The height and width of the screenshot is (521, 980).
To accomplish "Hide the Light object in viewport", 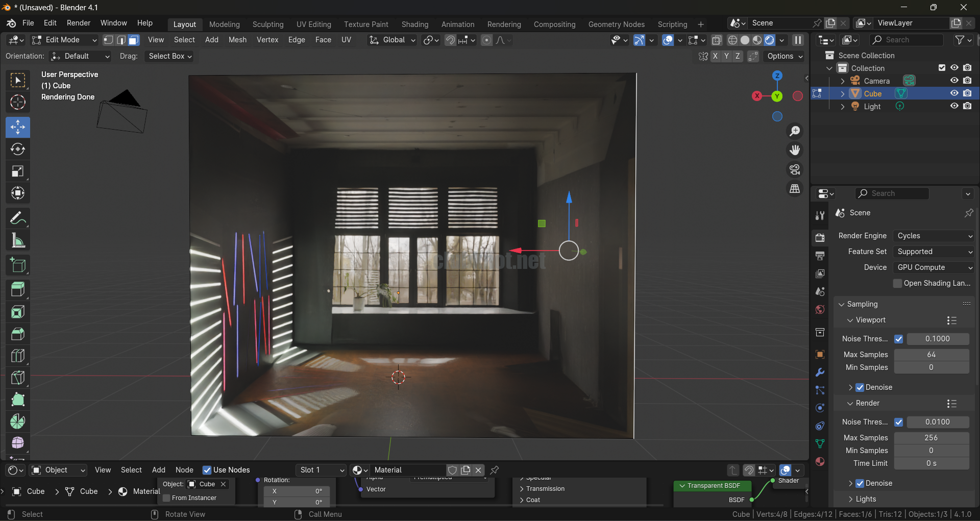I will coord(954,106).
